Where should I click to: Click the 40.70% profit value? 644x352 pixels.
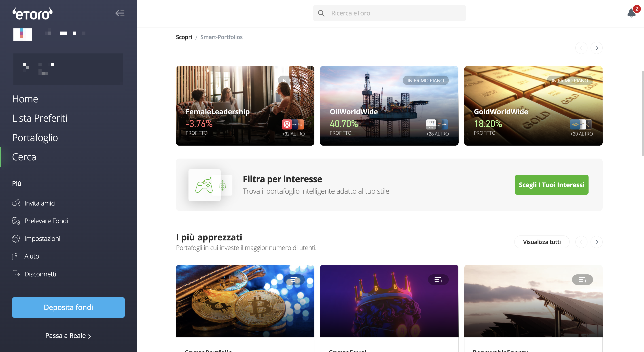pyautogui.click(x=344, y=124)
